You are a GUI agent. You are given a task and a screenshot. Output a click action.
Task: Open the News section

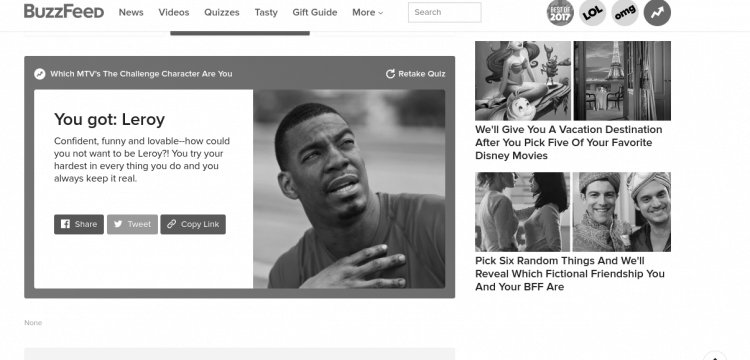tap(131, 12)
